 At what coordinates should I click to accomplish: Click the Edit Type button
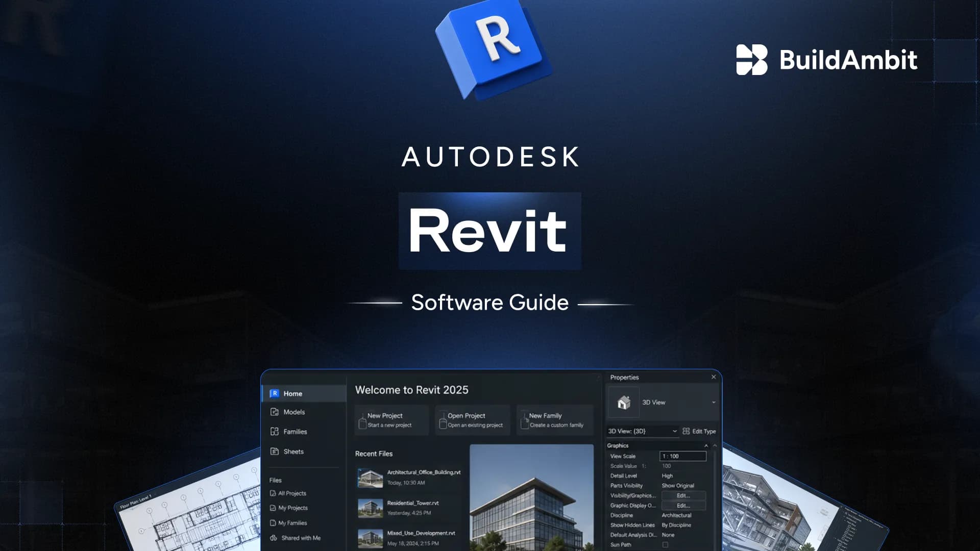699,431
